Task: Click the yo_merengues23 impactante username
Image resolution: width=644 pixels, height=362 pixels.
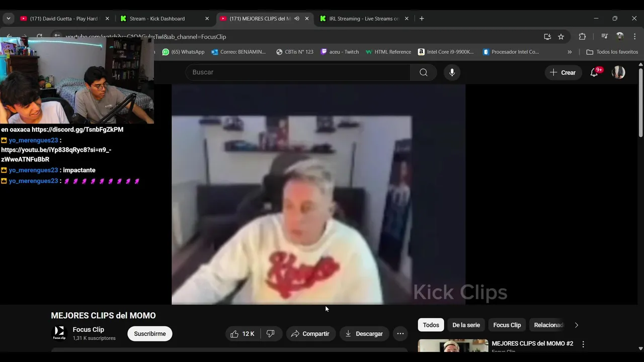Action: point(33,170)
